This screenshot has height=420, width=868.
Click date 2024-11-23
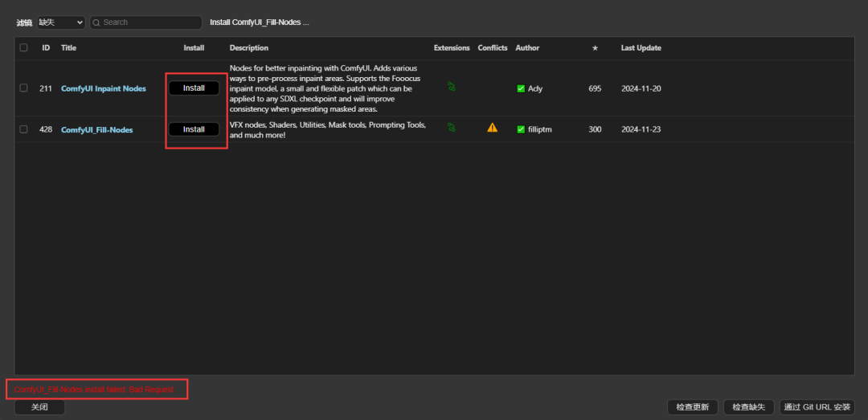(x=641, y=129)
